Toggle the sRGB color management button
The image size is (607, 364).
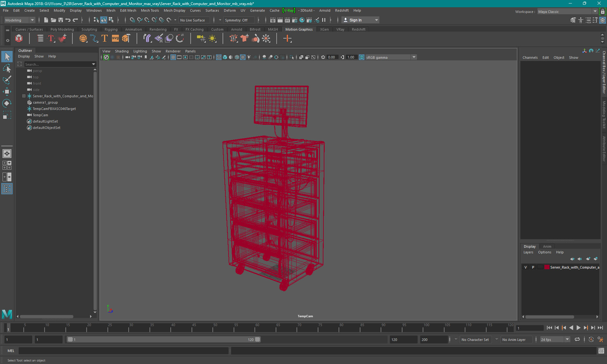click(362, 57)
